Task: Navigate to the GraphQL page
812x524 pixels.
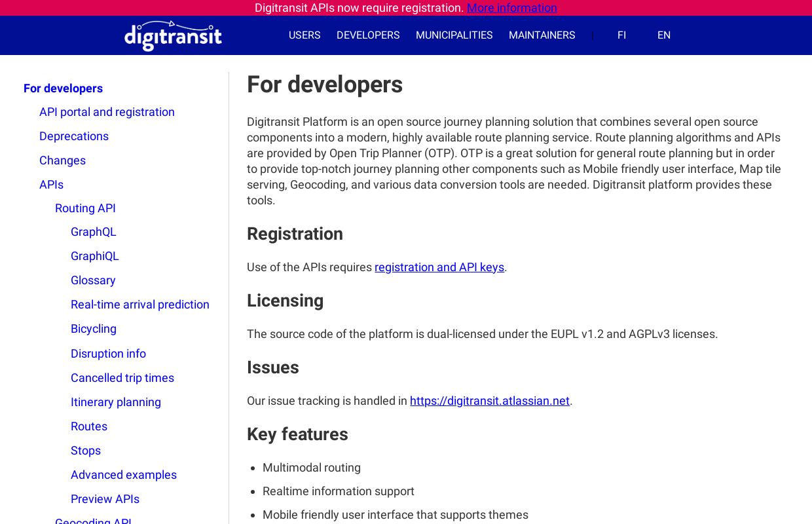Action: coord(94,232)
